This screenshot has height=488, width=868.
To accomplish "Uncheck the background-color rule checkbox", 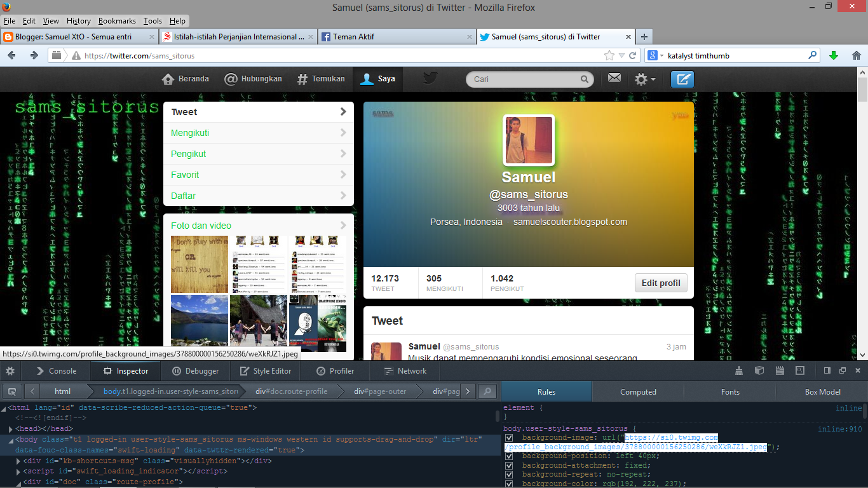I will click(x=509, y=484).
